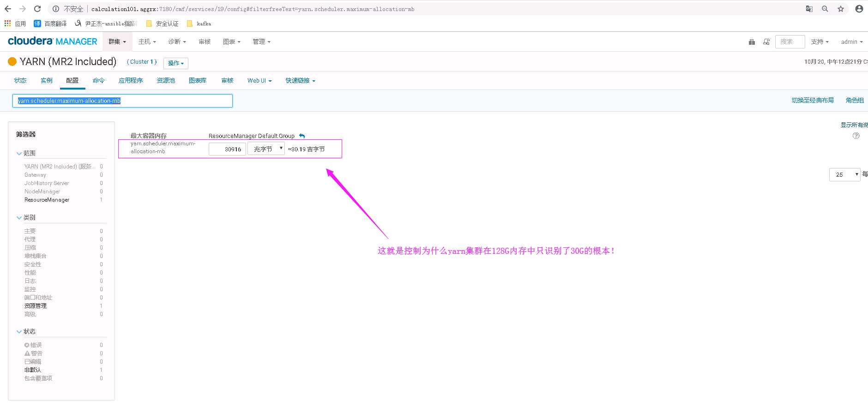Bookmark this page with the star icon
868x407 pixels.
click(x=841, y=9)
